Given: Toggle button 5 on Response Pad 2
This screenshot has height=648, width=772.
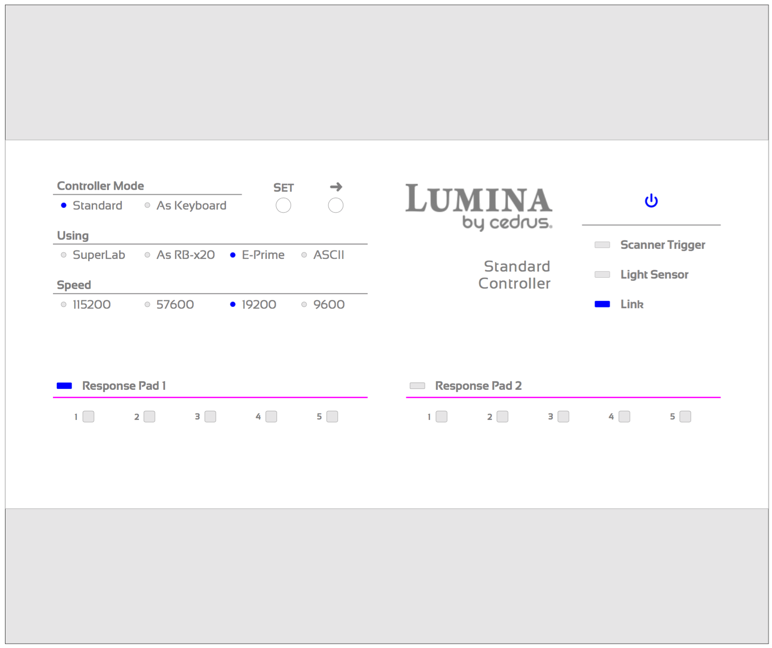Looking at the screenshot, I should [x=685, y=417].
